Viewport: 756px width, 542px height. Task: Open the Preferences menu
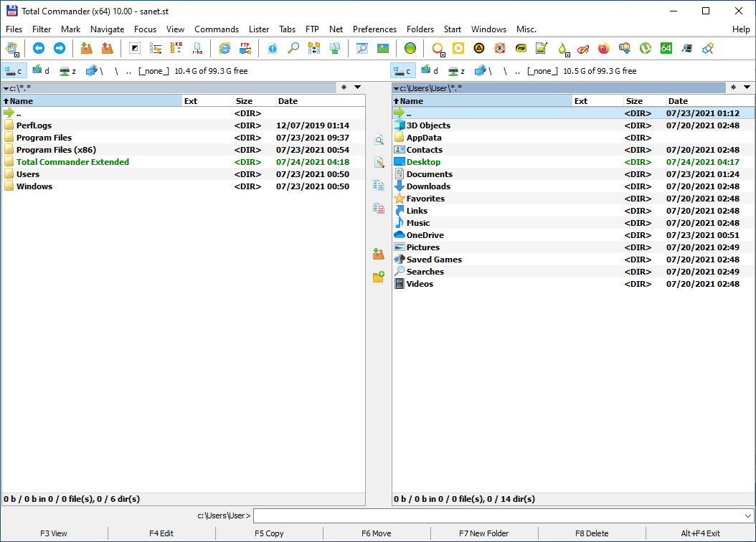(x=374, y=29)
